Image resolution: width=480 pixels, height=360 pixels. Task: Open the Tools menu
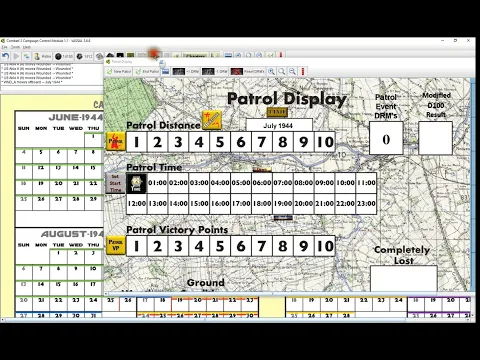(15, 47)
